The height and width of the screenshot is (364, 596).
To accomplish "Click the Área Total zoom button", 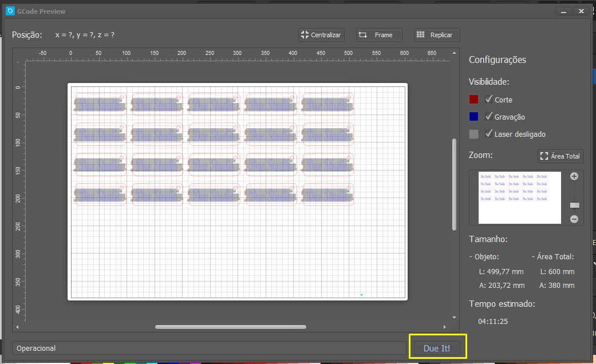I will click(x=561, y=156).
